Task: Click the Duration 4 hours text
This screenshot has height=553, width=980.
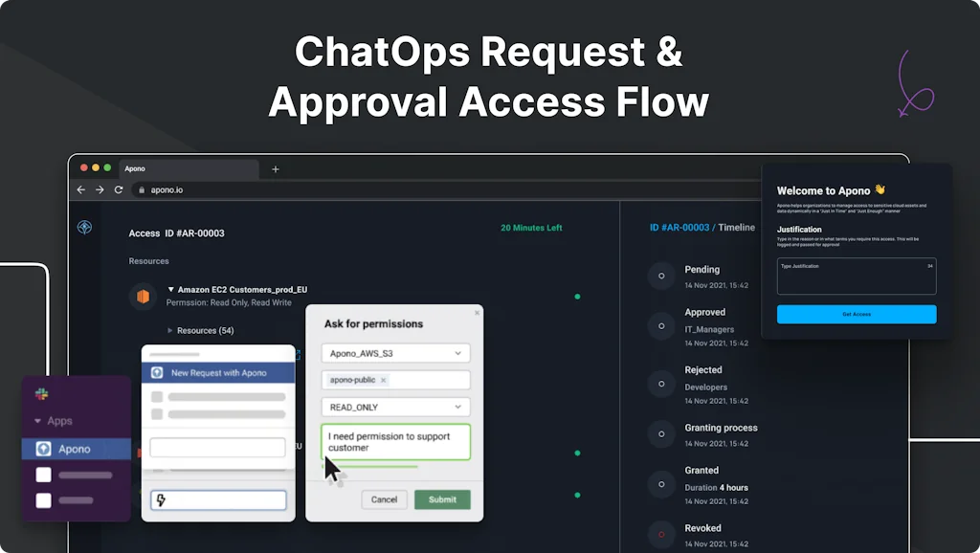Action: [716, 487]
